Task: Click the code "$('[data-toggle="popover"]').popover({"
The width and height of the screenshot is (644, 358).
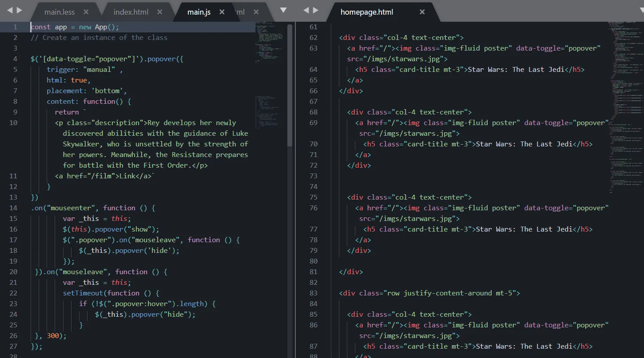Action: [107, 59]
